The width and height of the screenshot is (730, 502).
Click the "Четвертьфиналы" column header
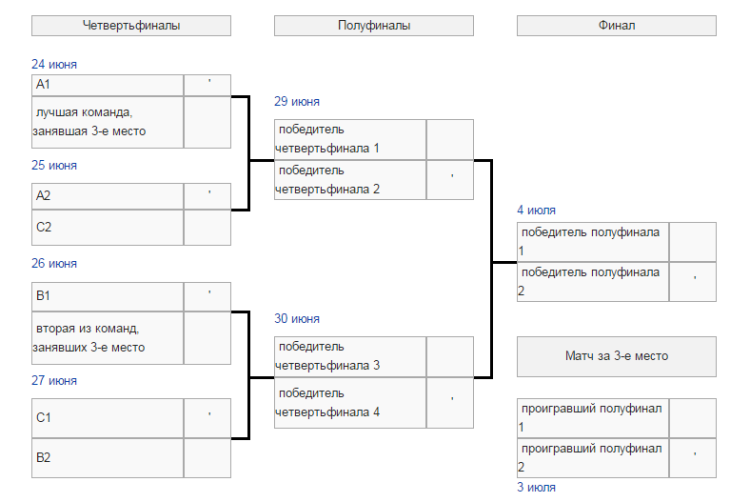131,26
